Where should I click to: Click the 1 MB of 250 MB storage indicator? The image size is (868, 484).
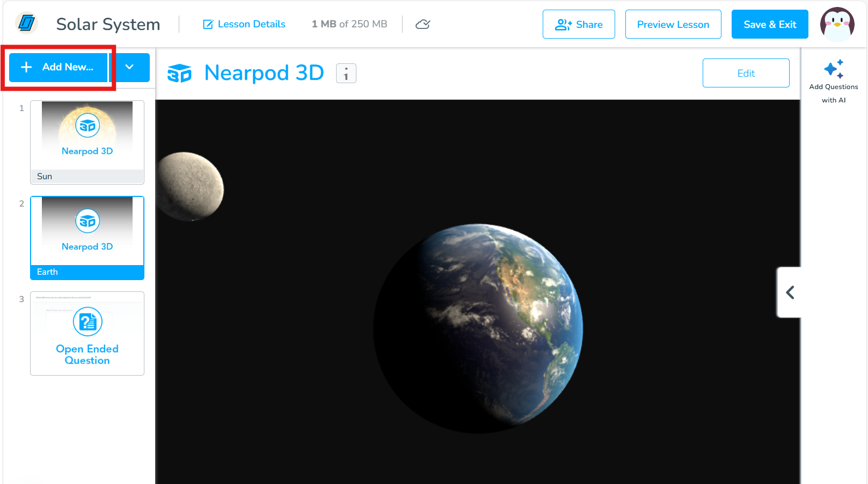(348, 24)
